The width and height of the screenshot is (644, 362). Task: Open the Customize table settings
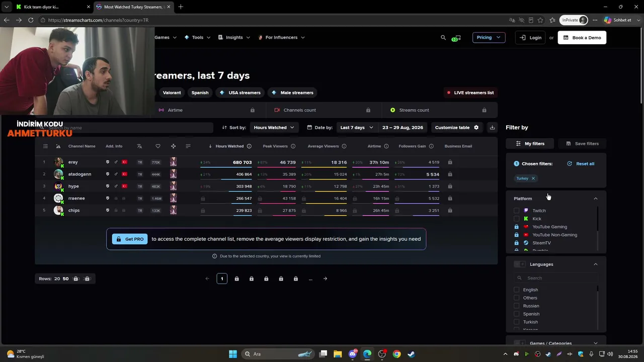pos(457,128)
